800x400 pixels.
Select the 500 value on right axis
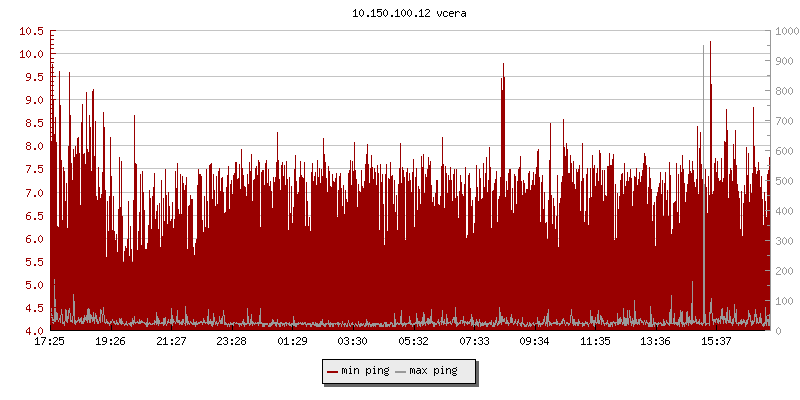(x=783, y=181)
